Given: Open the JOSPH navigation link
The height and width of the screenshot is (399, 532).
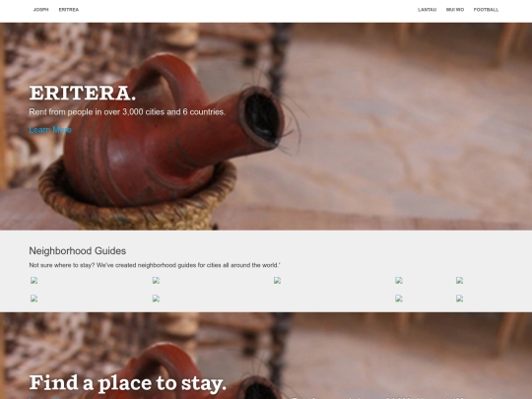Looking at the screenshot, I should [40, 10].
